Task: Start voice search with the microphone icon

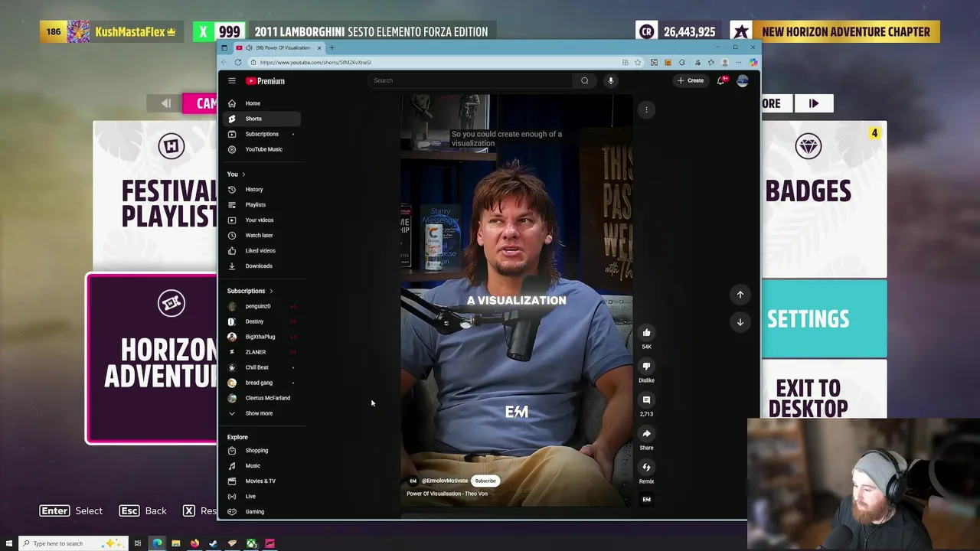Action: tap(610, 80)
